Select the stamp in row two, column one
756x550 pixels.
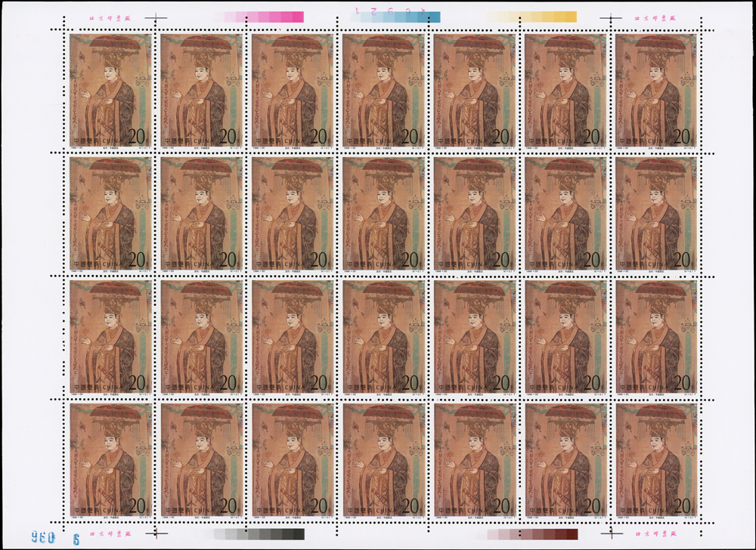coord(111,215)
